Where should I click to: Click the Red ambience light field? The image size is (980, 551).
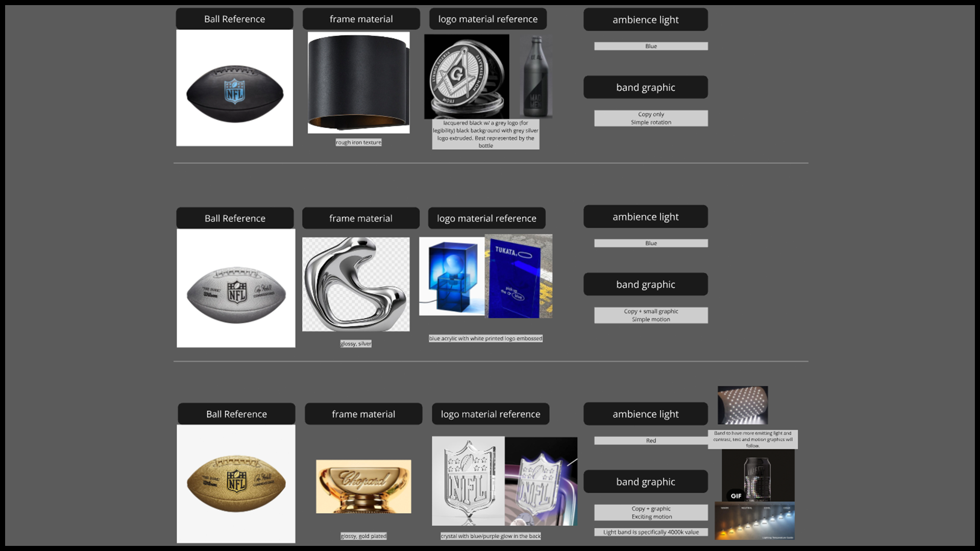click(x=651, y=440)
